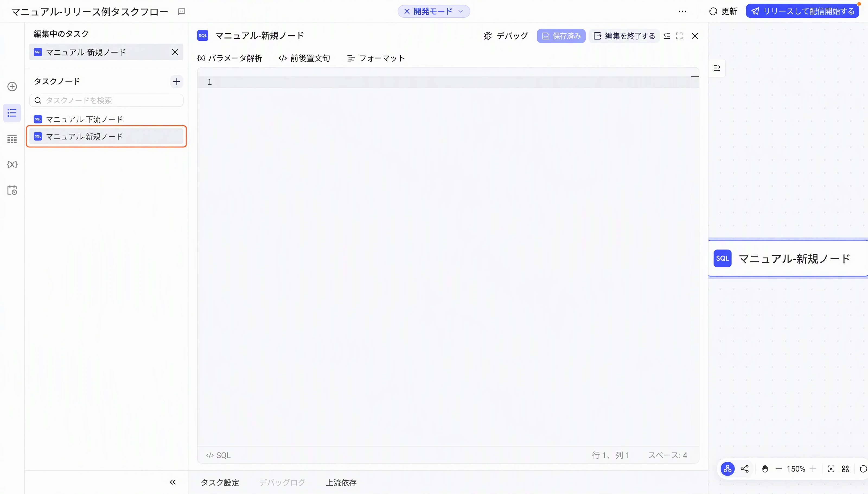Screen dimensions: 868x494
Task: Select マニュアル-下流ノード in task node list
Action: tap(106, 119)
